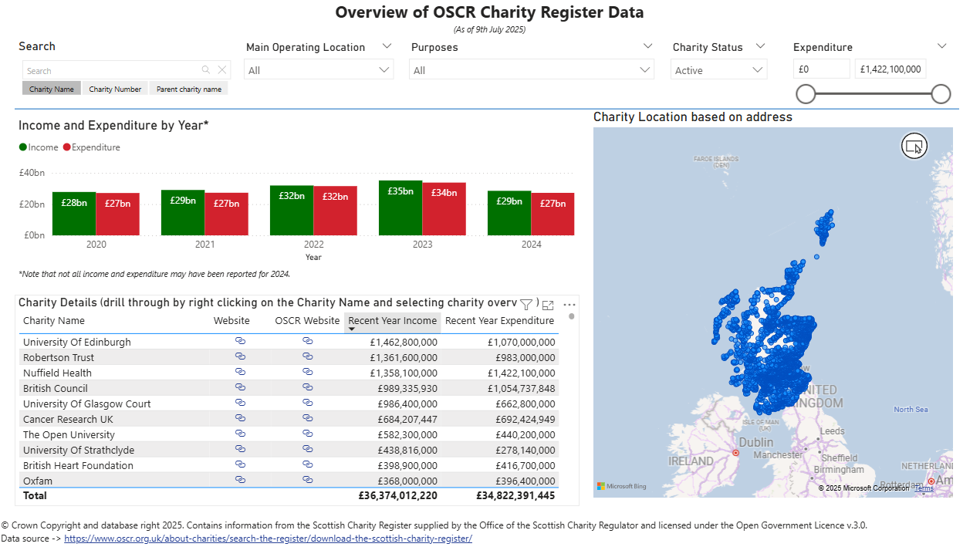980x547 pixels.
Task: Toggle Expenditure series in chart legend
Action: [x=92, y=147]
